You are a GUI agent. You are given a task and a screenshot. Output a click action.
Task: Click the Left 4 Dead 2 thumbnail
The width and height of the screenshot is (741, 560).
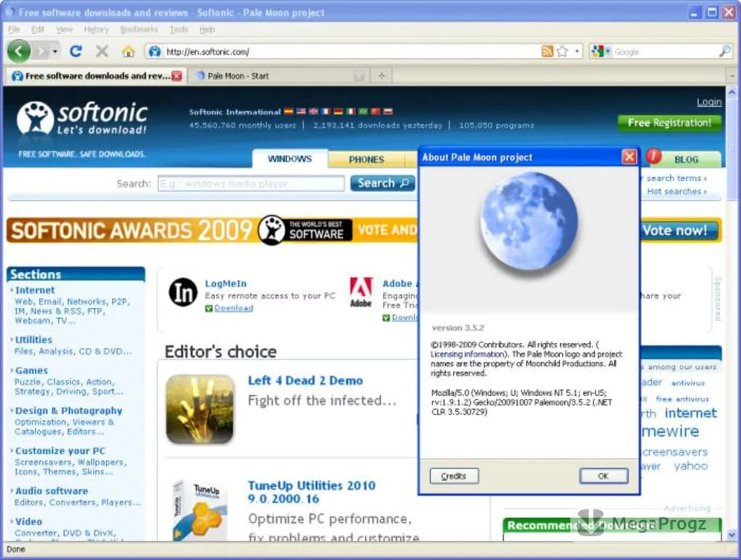(200, 409)
